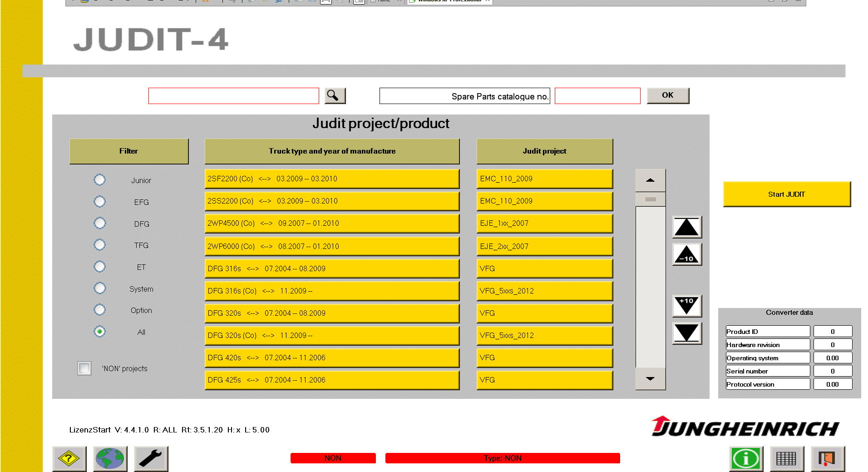Page up ten entries with -10 arrow
The width and height of the screenshot is (868, 472).
click(686, 254)
